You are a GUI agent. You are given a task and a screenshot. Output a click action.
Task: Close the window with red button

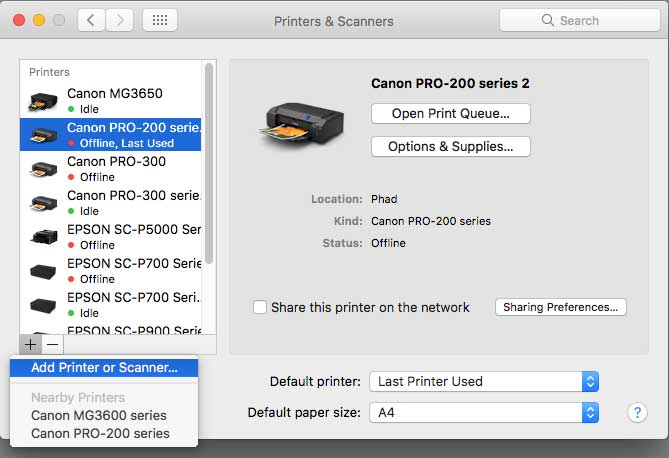pyautogui.click(x=19, y=20)
